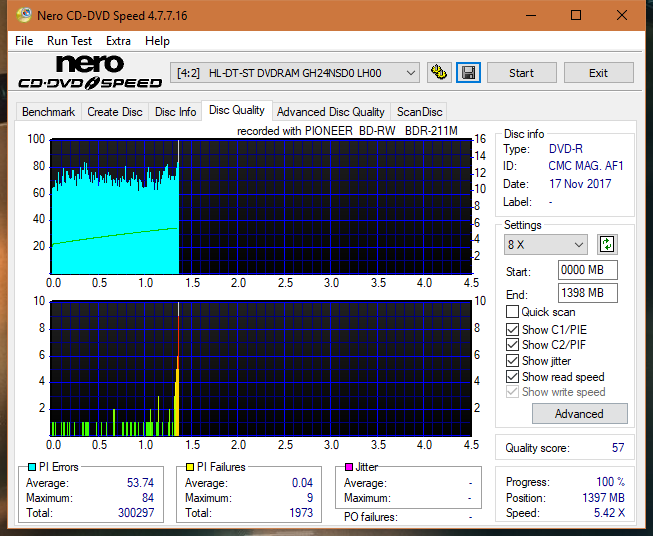Click the drive options icon

pyautogui.click(x=439, y=73)
